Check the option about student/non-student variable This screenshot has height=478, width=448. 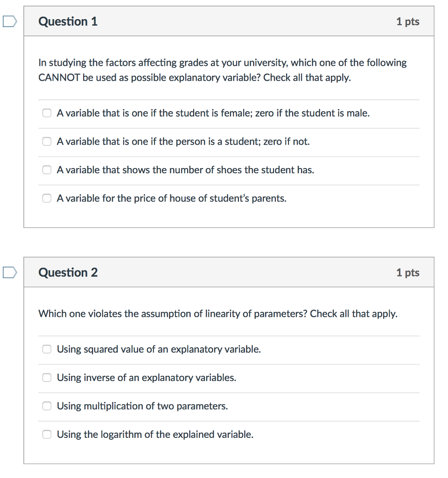[x=47, y=141]
